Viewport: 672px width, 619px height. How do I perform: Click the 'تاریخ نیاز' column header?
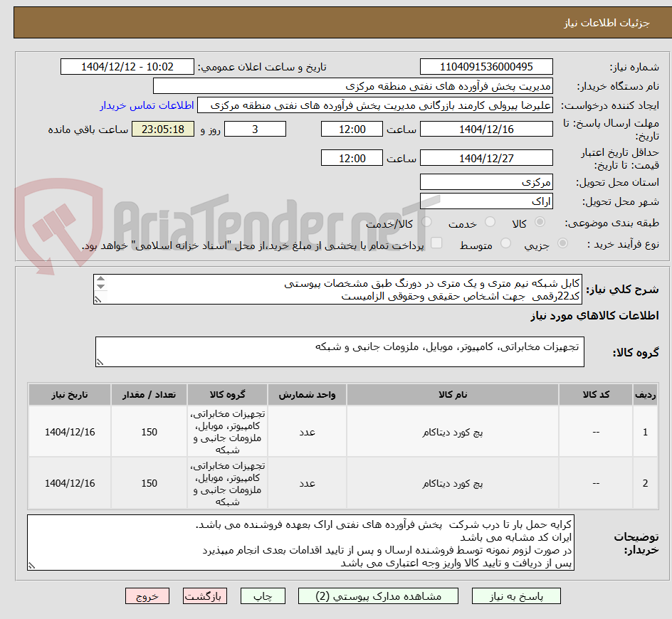coord(70,395)
